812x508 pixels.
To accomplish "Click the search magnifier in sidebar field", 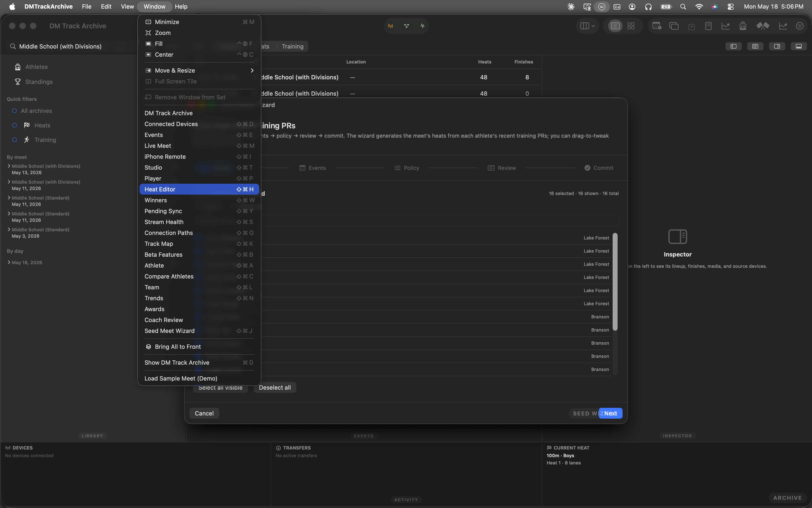I will [x=13, y=46].
